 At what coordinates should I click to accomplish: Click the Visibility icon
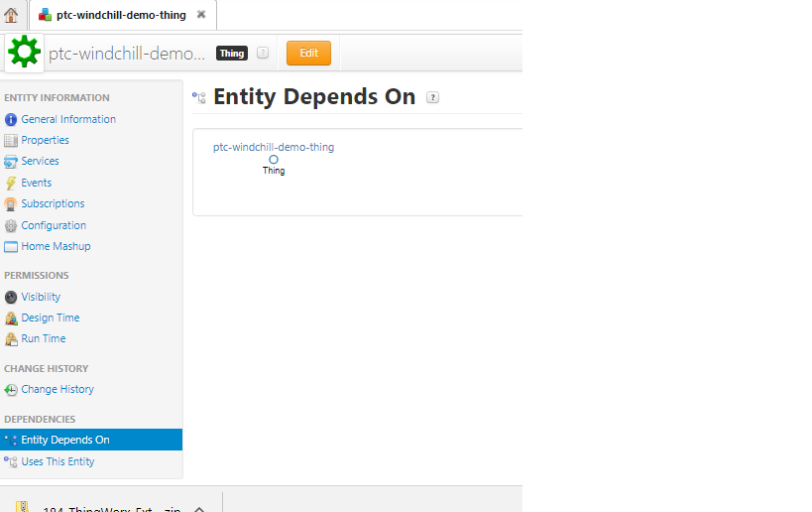pos(10,297)
